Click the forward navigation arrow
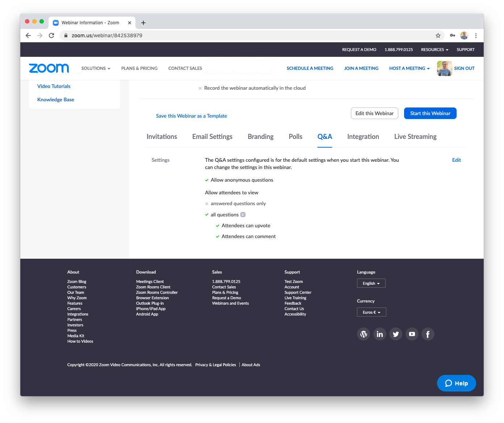 (40, 35)
